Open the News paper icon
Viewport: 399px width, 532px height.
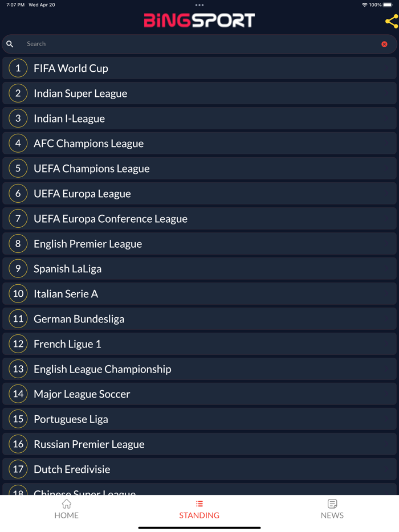coord(332,504)
